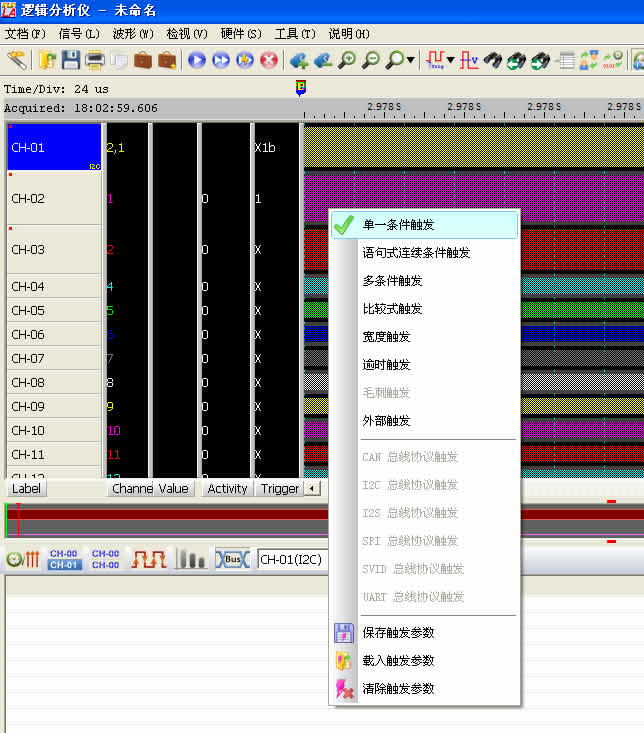
Task: Click the Trigger column header
Action: point(279,489)
